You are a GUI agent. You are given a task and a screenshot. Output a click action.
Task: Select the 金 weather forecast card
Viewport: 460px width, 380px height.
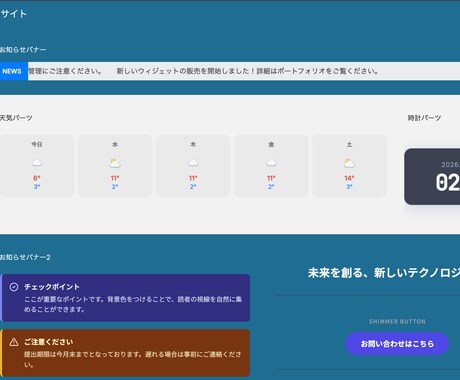click(271, 165)
